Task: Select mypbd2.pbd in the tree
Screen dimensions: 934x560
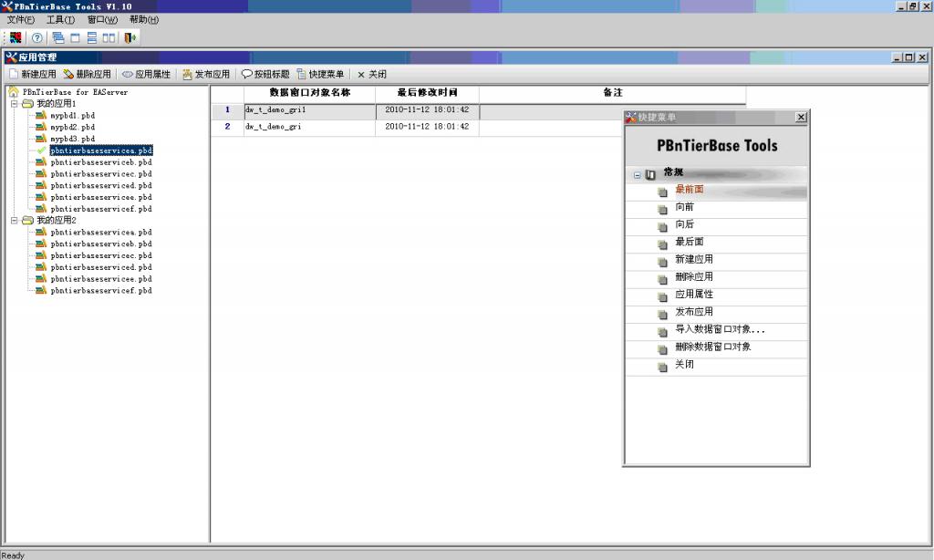Action: click(x=73, y=128)
